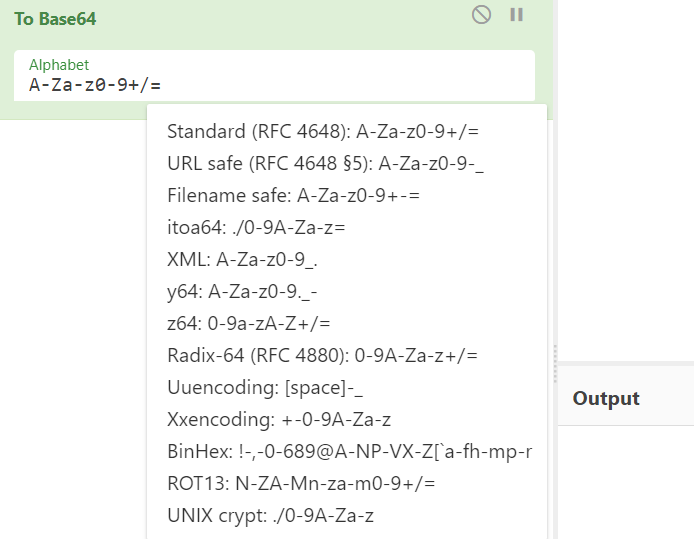Toggle breakpoint pause icon on To Base64
The image size is (694, 539).
click(517, 15)
